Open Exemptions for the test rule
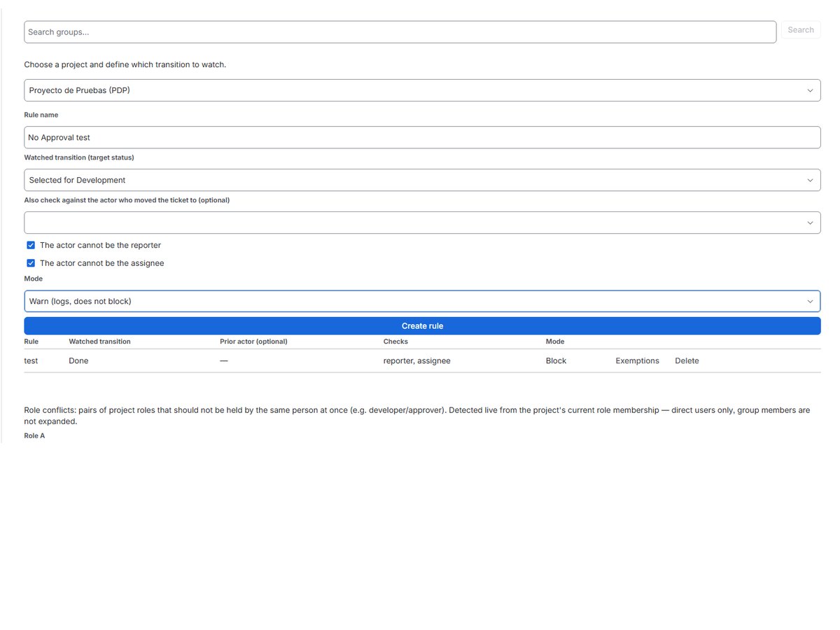840x630 pixels. pyautogui.click(x=637, y=360)
